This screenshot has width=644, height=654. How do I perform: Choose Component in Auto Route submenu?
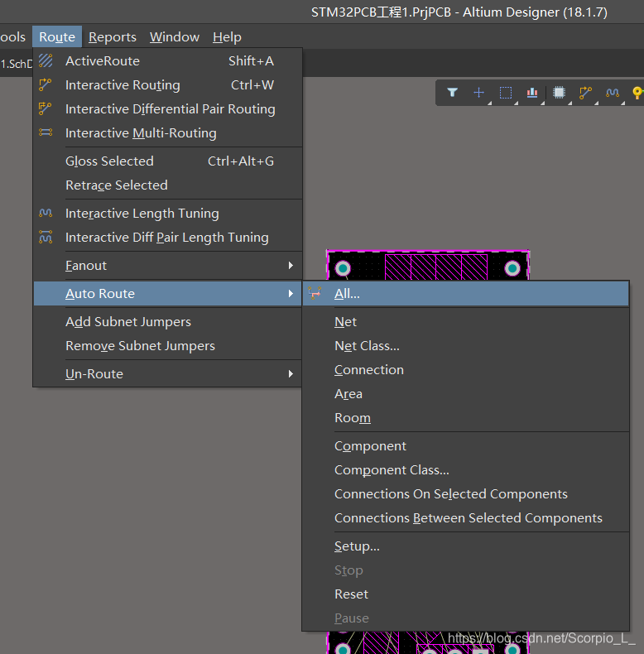tap(466, 446)
